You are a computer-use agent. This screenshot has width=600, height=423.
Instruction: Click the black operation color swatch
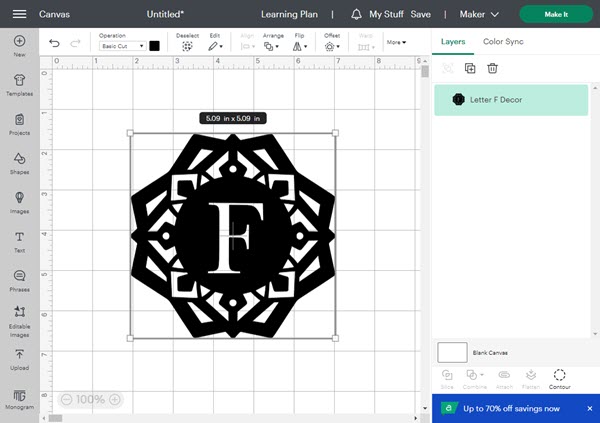coord(154,46)
